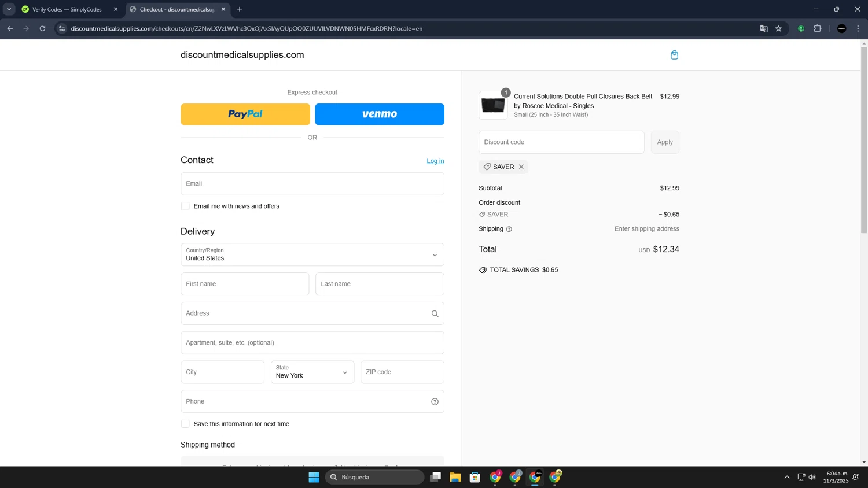Pay with the PayPal express button
This screenshot has width=868, height=488.
pyautogui.click(x=245, y=114)
